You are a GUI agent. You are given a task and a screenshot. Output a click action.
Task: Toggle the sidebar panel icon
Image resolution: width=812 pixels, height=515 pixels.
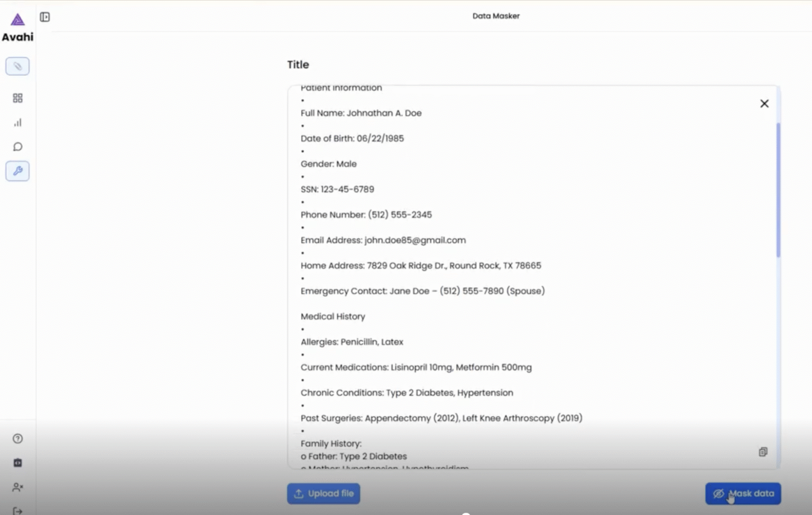(45, 17)
